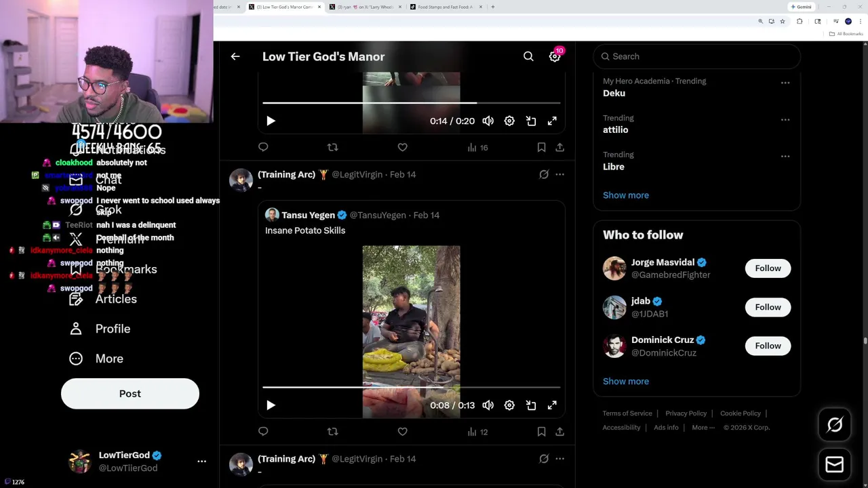Bookmark the post with 12 views
The image size is (868, 488).
click(x=541, y=432)
